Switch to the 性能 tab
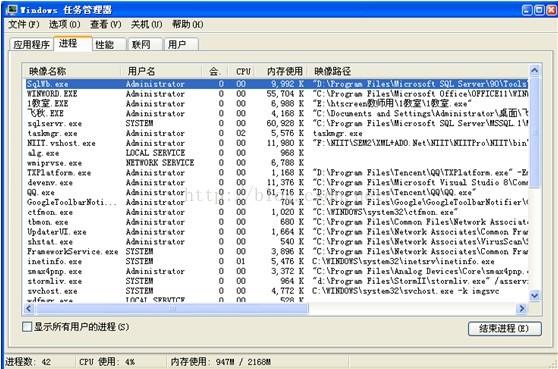This screenshot has height=369, width=558. [x=109, y=44]
